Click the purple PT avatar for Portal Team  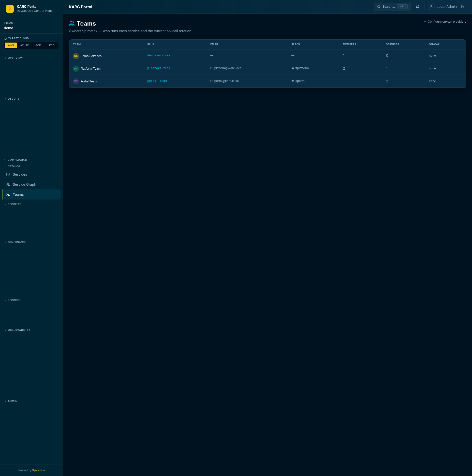[76, 81]
